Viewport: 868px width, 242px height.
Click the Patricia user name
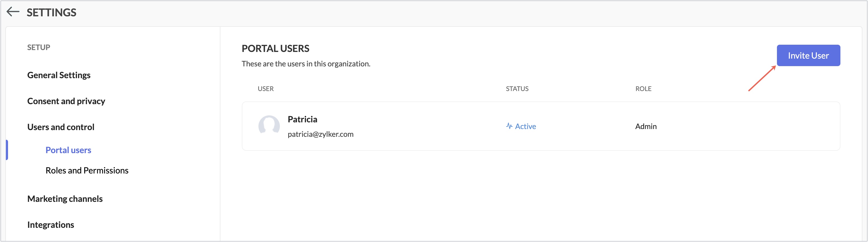pyautogui.click(x=302, y=119)
